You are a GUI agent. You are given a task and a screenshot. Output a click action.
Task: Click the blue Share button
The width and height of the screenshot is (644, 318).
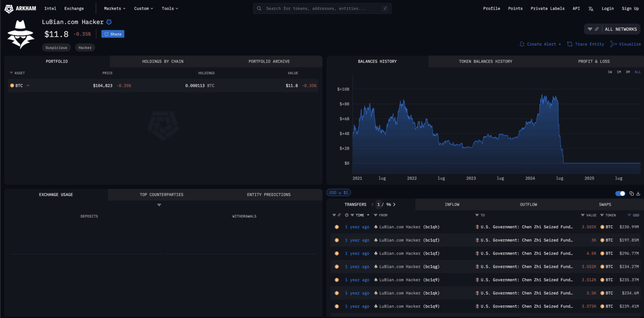(113, 34)
